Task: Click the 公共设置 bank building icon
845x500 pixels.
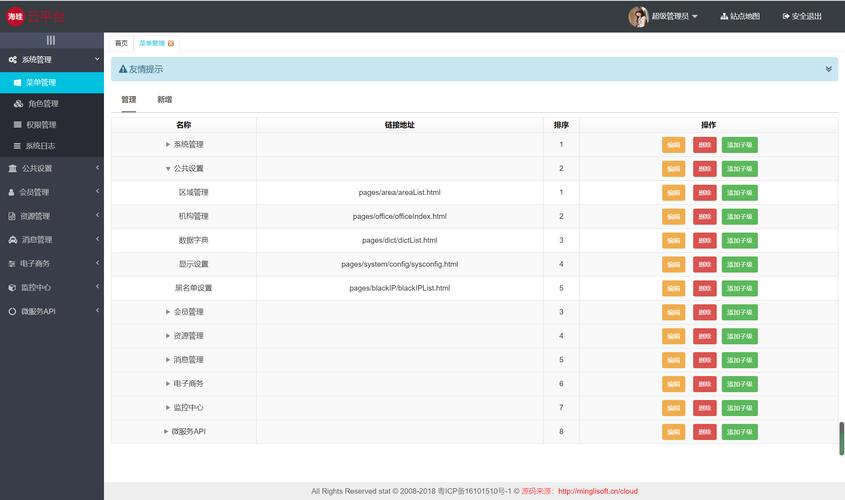Action: pyautogui.click(x=12, y=168)
